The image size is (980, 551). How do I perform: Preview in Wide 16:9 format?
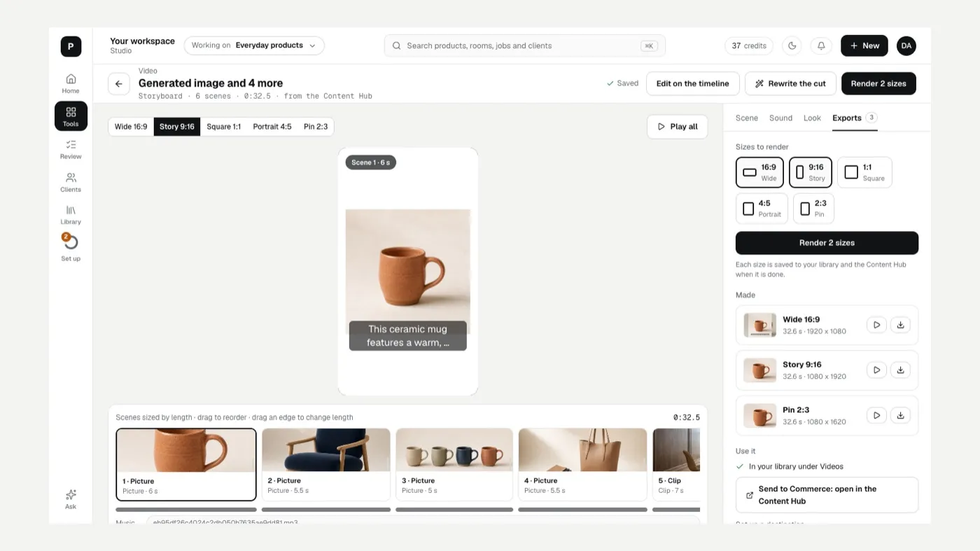(131, 127)
